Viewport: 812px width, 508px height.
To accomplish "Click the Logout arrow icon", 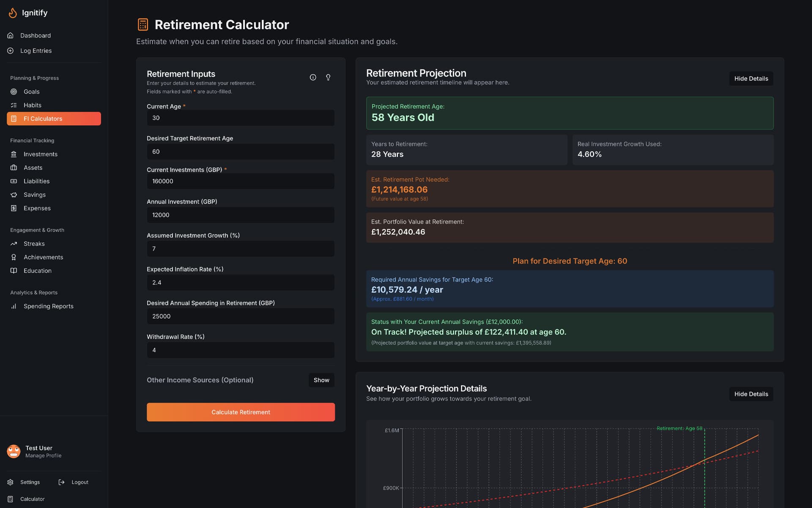I will (x=62, y=482).
